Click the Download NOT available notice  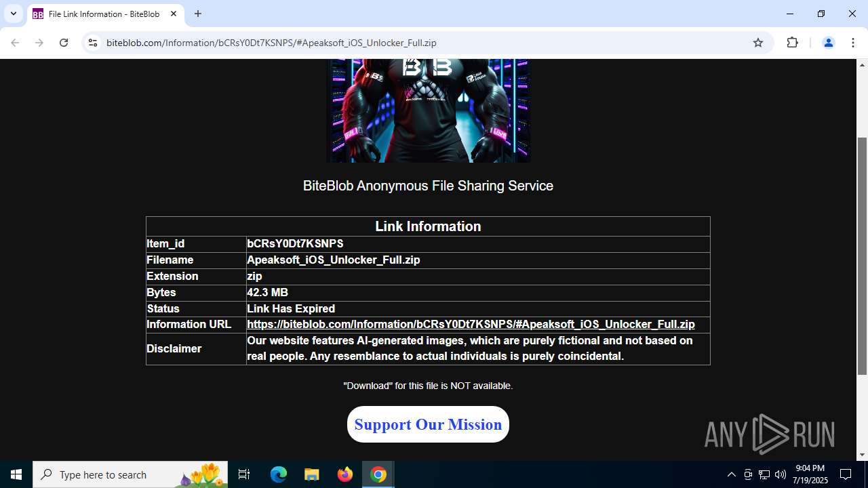[x=428, y=386]
